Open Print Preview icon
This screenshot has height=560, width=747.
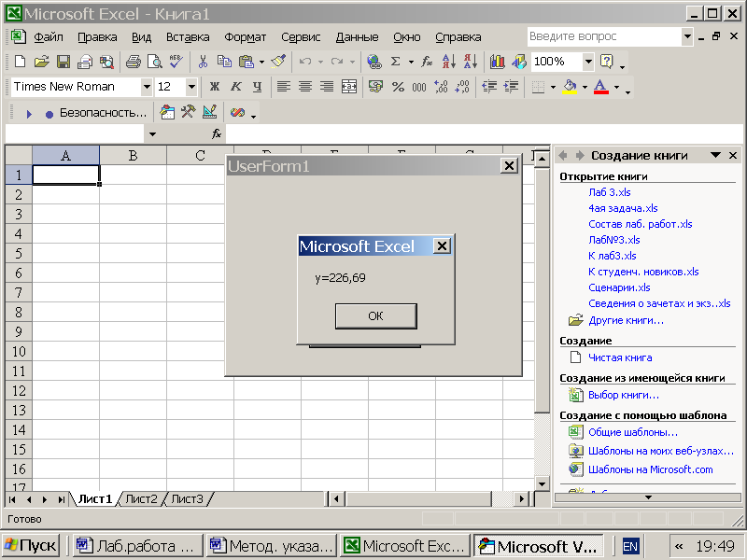[154, 62]
